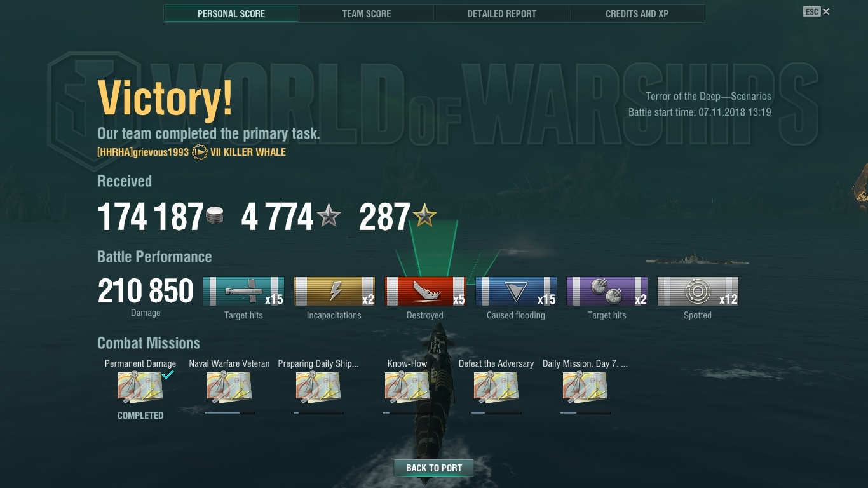Open the Know-How mission icon
Screen dimensions: 868x488
[407, 388]
